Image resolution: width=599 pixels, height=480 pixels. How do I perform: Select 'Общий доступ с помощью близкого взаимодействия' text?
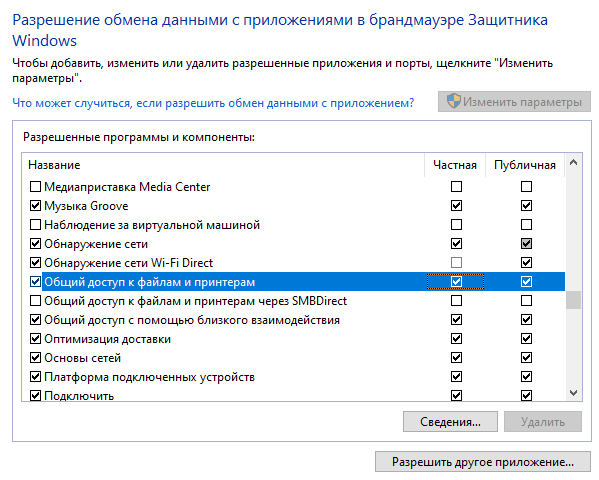click(x=192, y=320)
